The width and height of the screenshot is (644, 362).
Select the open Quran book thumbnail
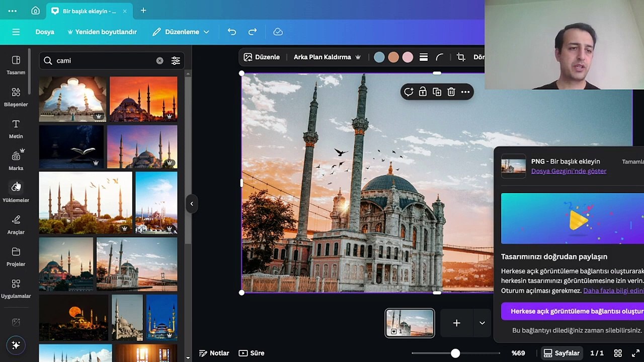[x=71, y=146]
